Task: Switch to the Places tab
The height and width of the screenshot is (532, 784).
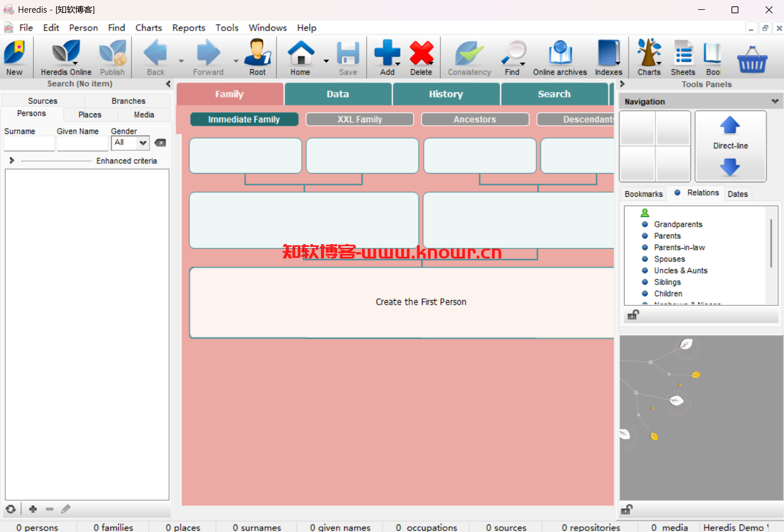Action: tap(90, 115)
